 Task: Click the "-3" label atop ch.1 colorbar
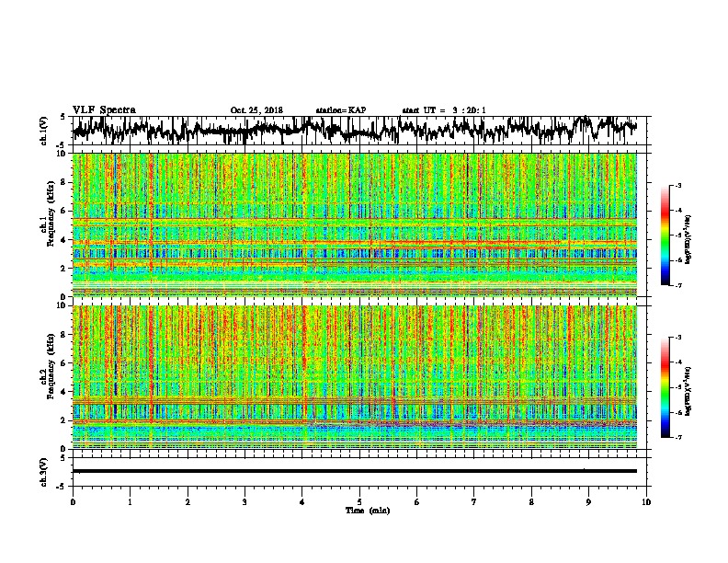[678, 186]
